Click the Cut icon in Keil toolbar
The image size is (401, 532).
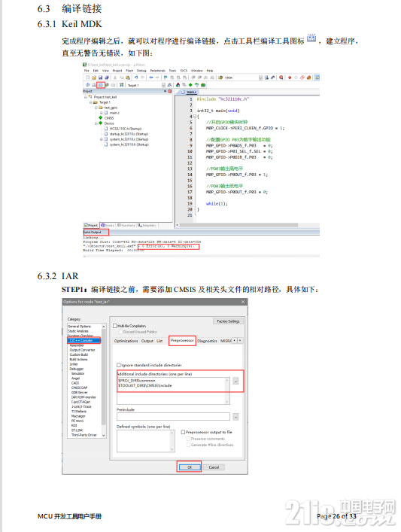(114, 78)
